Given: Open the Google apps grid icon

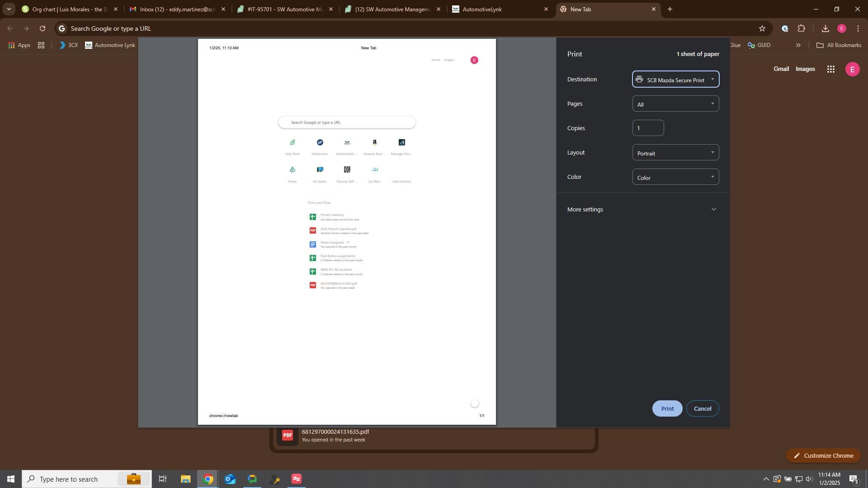Looking at the screenshot, I should 830,69.
